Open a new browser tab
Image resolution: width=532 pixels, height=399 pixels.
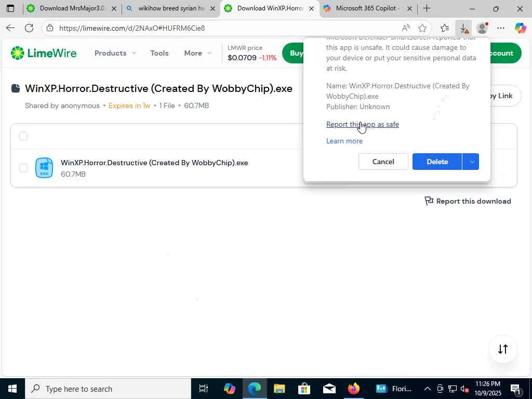(427, 8)
